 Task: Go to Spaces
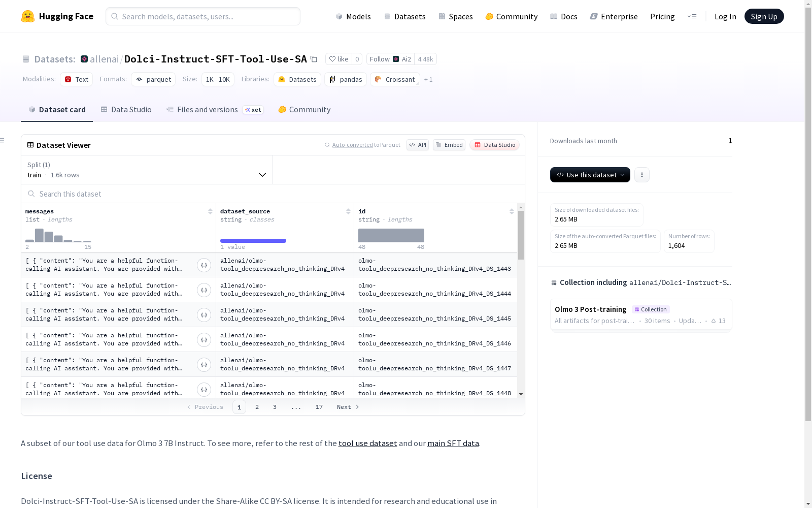click(456, 16)
